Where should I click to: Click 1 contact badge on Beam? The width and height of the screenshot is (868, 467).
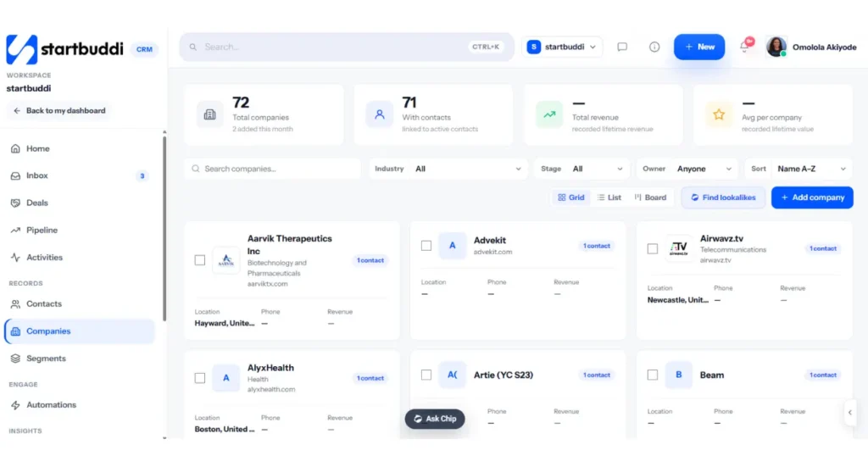coord(822,375)
